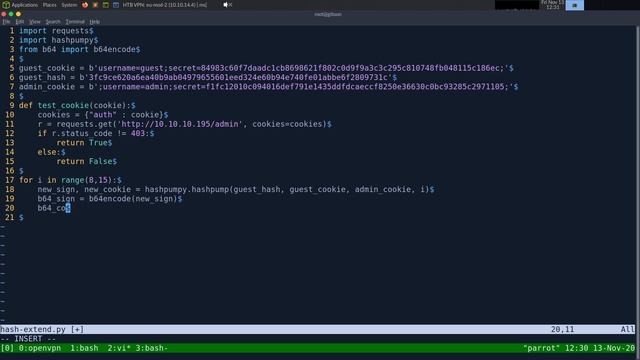
Task: Click 'return True' on line 13
Action: tap(82, 143)
